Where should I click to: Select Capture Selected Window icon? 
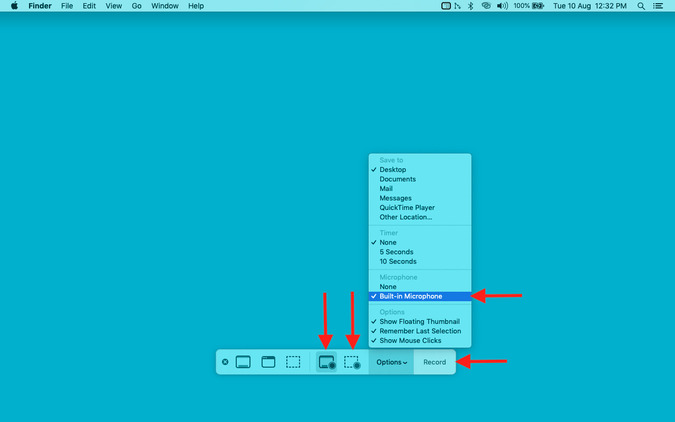(x=268, y=362)
